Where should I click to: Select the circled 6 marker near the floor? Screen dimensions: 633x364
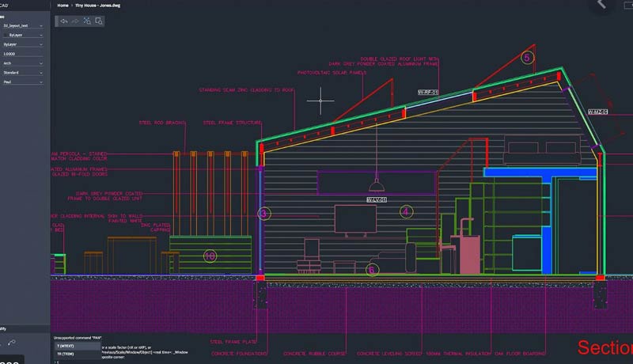[372, 270]
